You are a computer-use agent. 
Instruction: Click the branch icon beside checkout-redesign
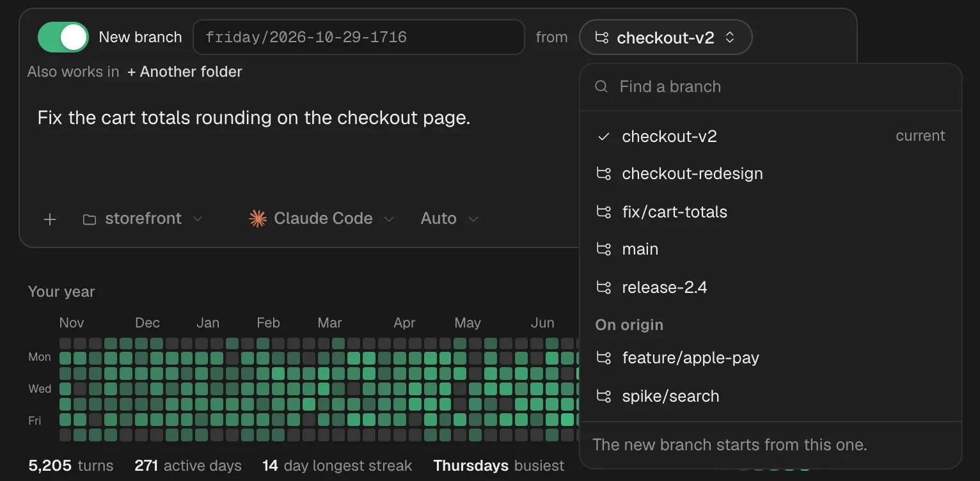pyautogui.click(x=603, y=173)
